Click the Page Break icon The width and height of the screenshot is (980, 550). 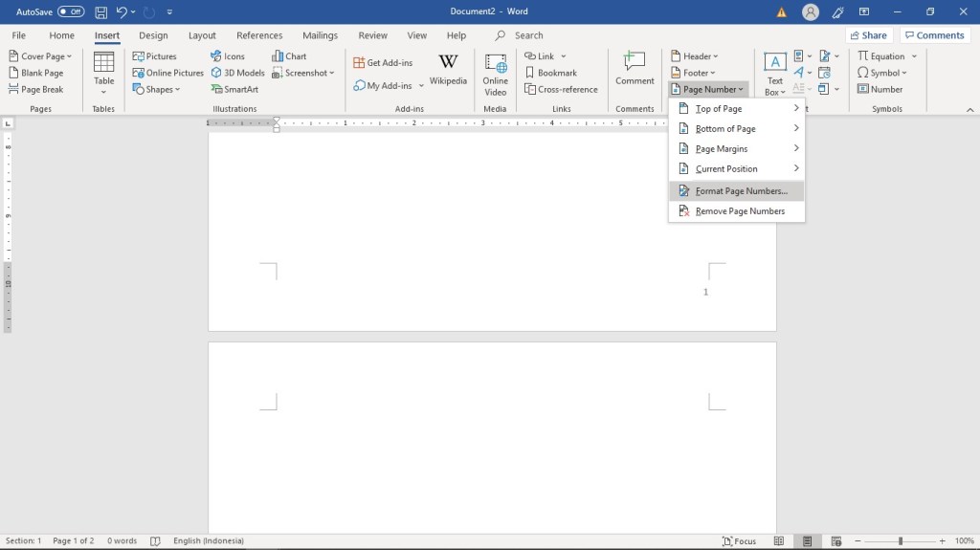tap(36, 89)
